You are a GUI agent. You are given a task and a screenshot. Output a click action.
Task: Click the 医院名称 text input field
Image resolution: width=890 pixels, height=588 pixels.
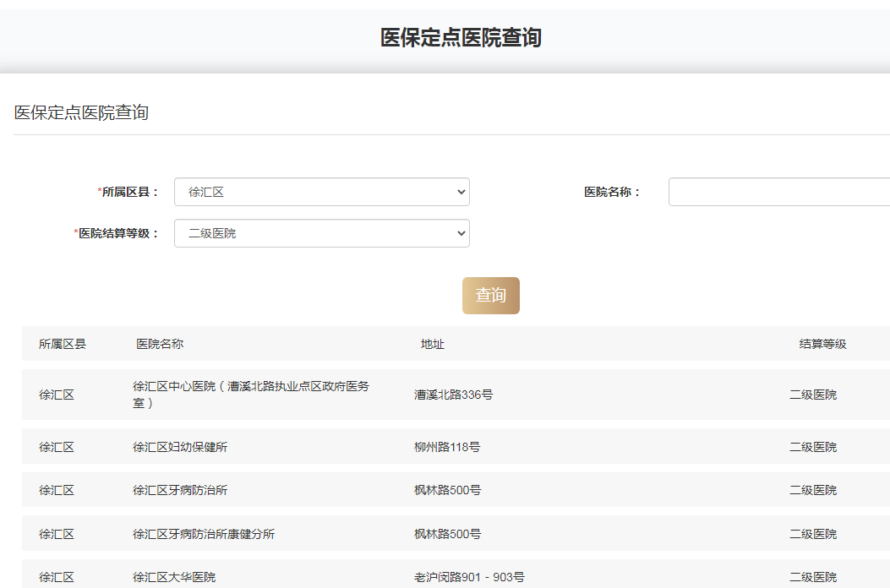(778, 192)
